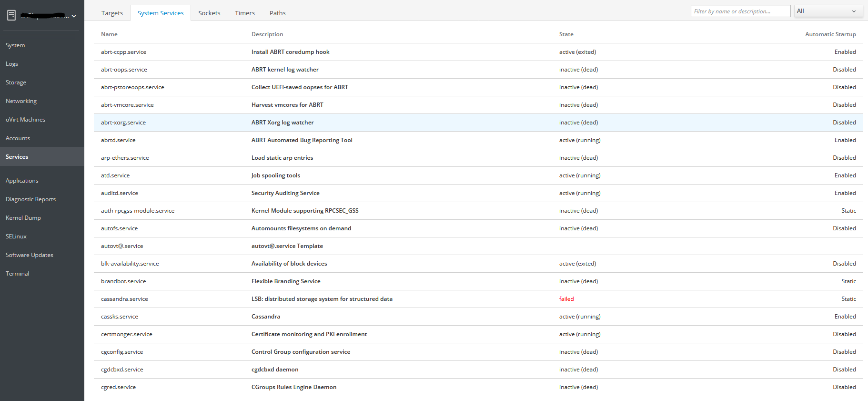Viewport: 868px width, 401px height.
Task: Expand the host selector chevron
Action: tap(74, 16)
